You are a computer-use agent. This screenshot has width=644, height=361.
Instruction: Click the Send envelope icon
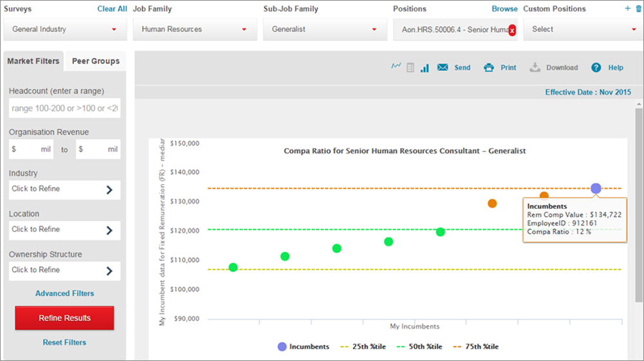[x=442, y=68]
